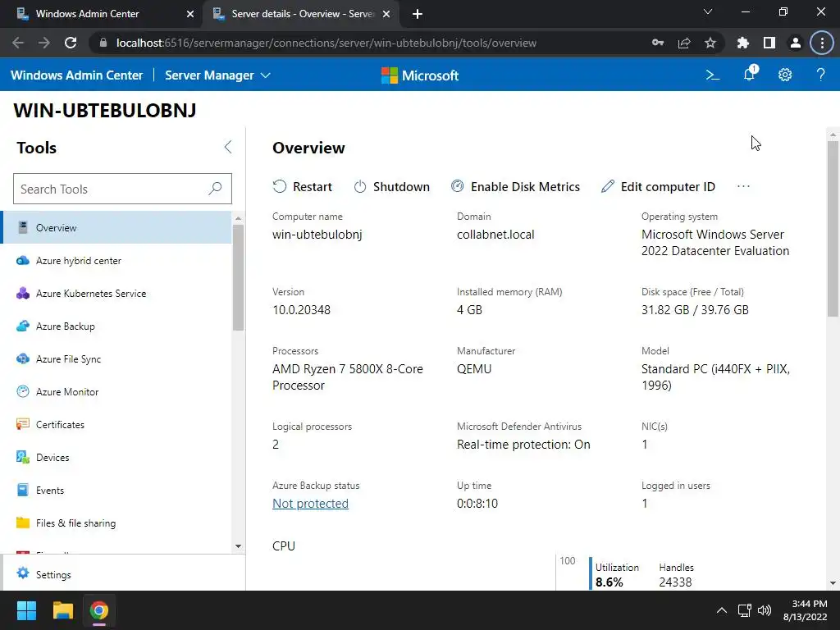This screenshot has width=840, height=630.
Task: Open the notifications bell icon
Action: coord(750,74)
